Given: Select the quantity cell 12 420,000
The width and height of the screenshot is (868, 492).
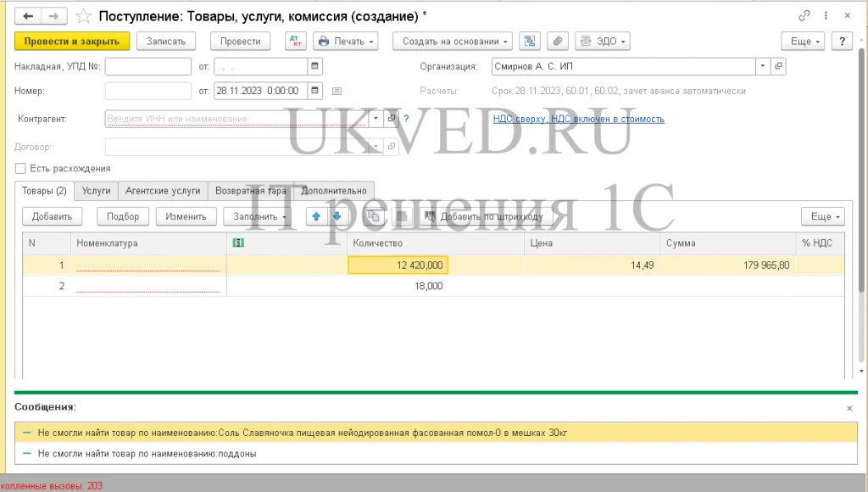Looking at the screenshot, I should [x=398, y=265].
